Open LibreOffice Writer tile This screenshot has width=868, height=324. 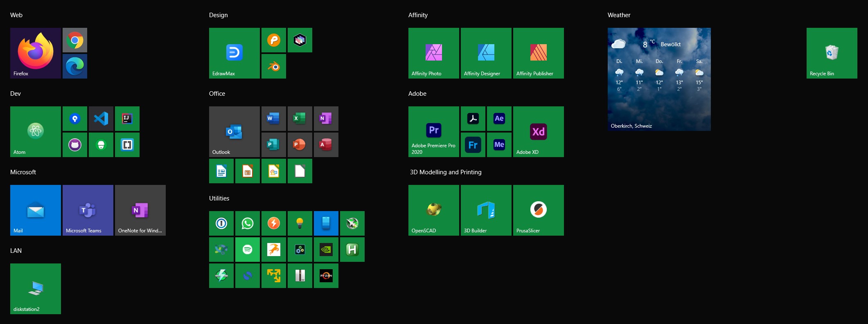click(x=221, y=171)
